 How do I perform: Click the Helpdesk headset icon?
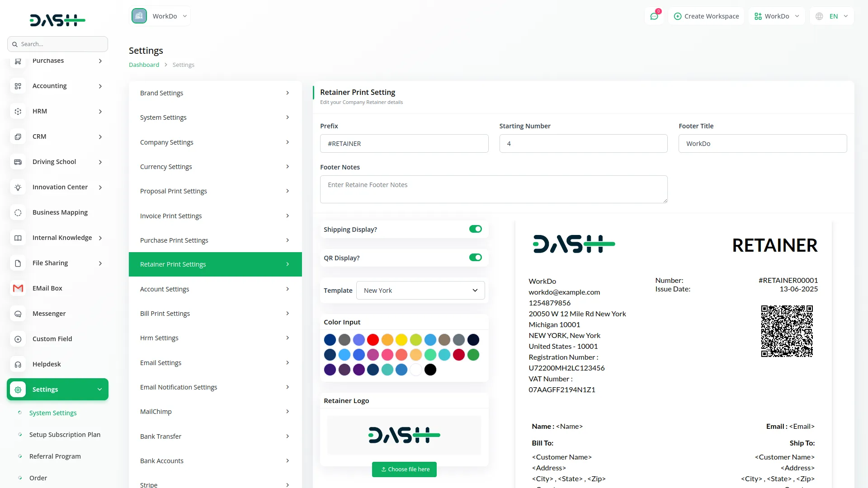click(18, 364)
